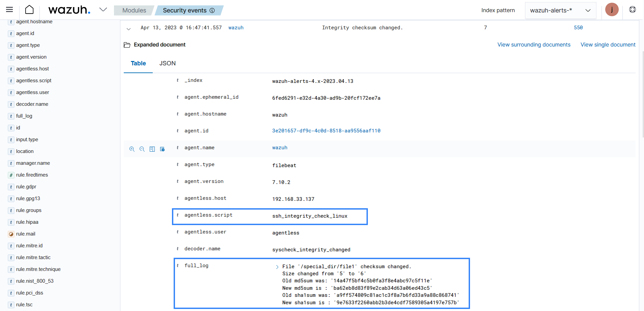Image resolution: width=644 pixels, height=311 pixels.
Task: Switch to the Table tab
Action: (x=138, y=63)
